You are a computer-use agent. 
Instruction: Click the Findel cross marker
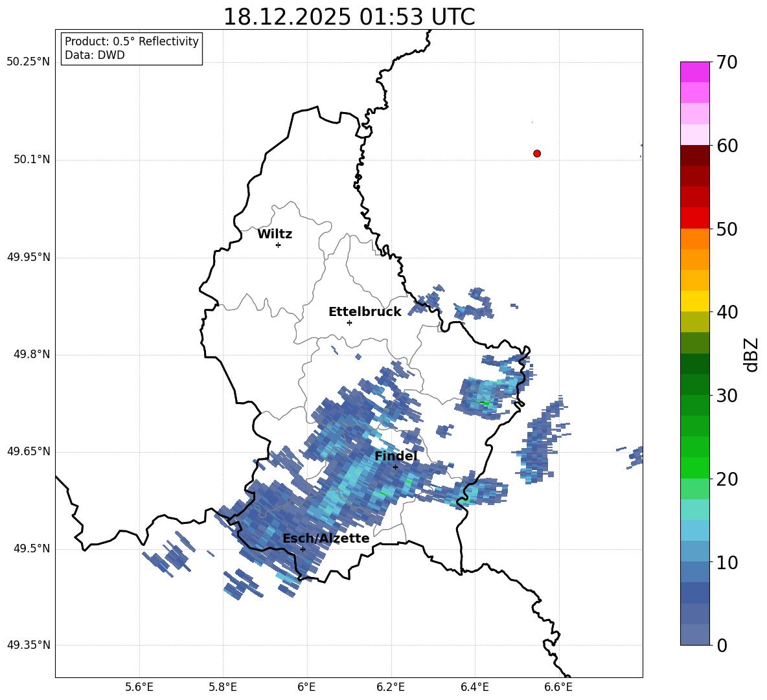pyautogui.click(x=395, y=467)
